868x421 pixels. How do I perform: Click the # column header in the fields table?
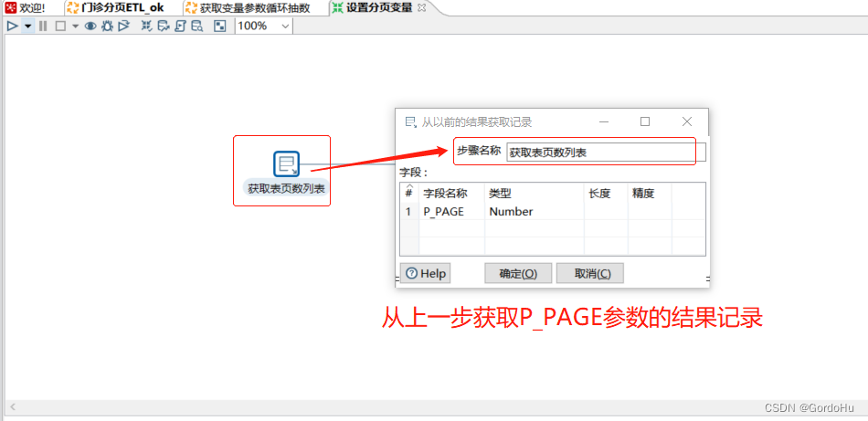pyautogui.click(x=409, y=194)
